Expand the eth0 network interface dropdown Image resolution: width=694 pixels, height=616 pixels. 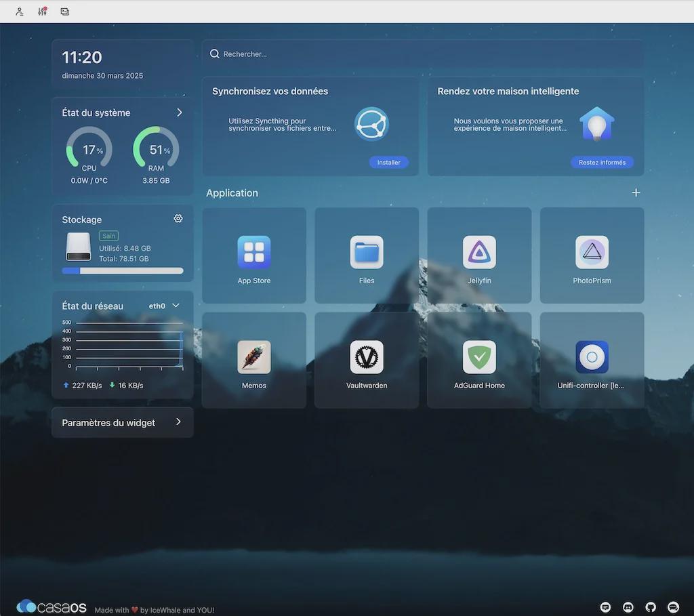[176, 306]
